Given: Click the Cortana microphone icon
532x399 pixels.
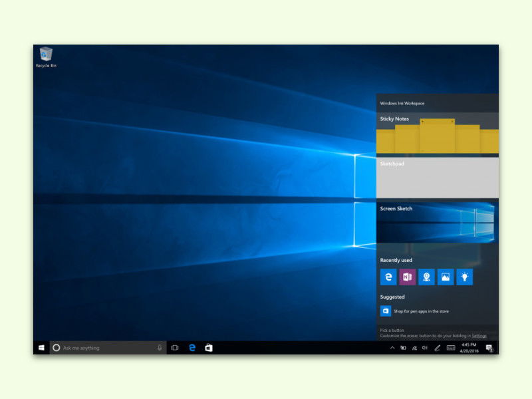Looking at the screenshot, I should pyautogui.click(x=160, y=348).
